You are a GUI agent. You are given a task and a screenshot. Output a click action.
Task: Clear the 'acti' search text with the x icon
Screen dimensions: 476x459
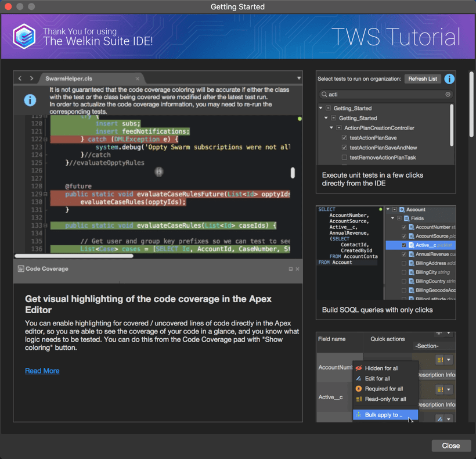(x=448, y=95)
